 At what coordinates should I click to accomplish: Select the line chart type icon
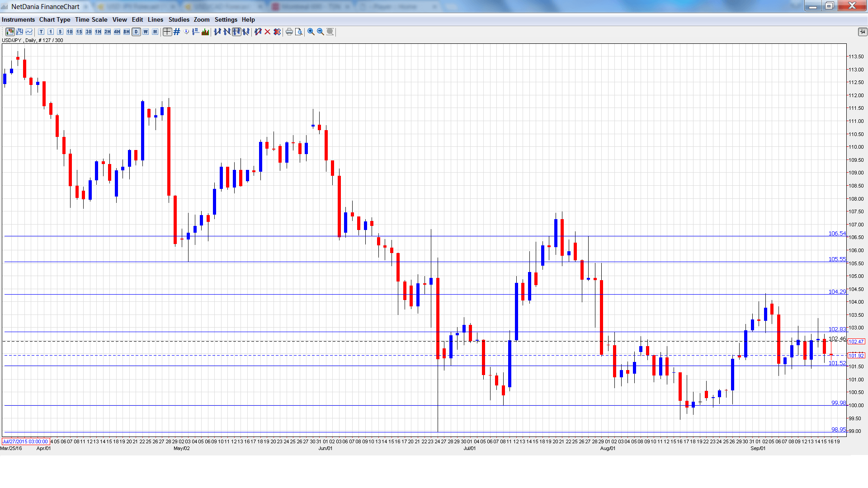pyautogui.click(x=29, y=32)
